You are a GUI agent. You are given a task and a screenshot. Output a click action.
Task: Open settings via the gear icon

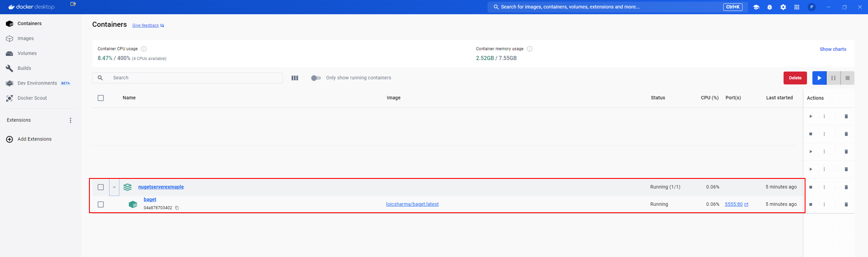(783, 7)
